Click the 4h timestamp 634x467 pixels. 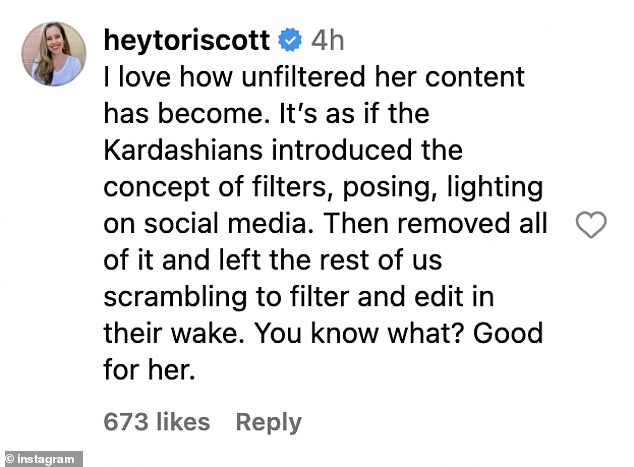coord(328,41)
